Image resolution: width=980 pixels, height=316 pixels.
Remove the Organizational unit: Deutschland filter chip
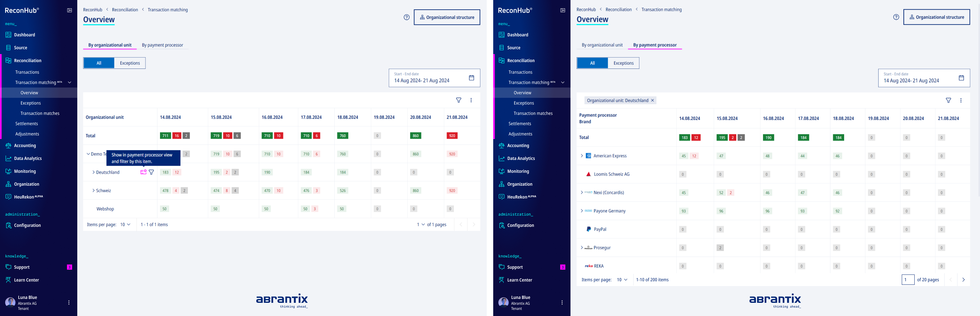(653, 100)
